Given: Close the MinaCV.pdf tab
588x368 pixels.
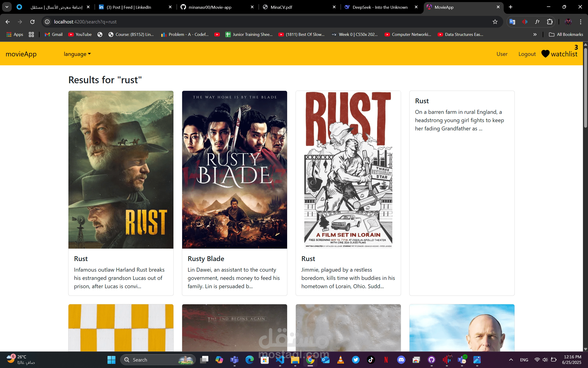Looking at the screenshot, I should pyautogui.click(x=334, y=7).
